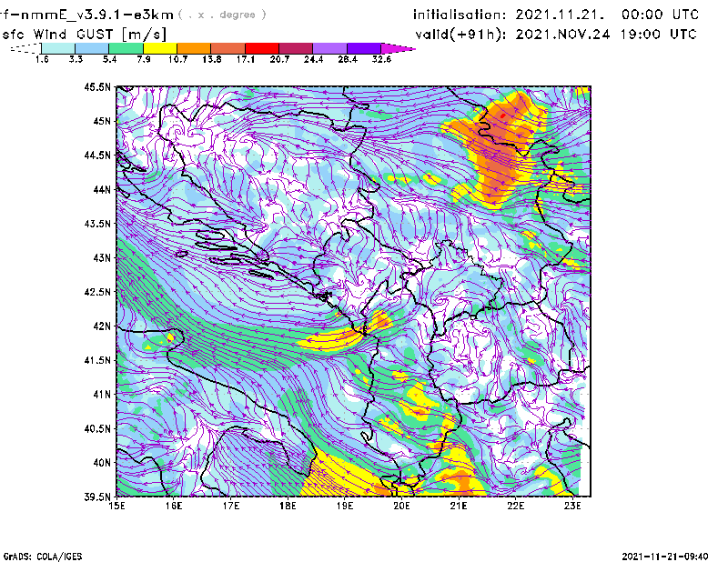Click the magenta arrow end of the legend
This screenshot has height=562, width=728.
click(398, 48)
